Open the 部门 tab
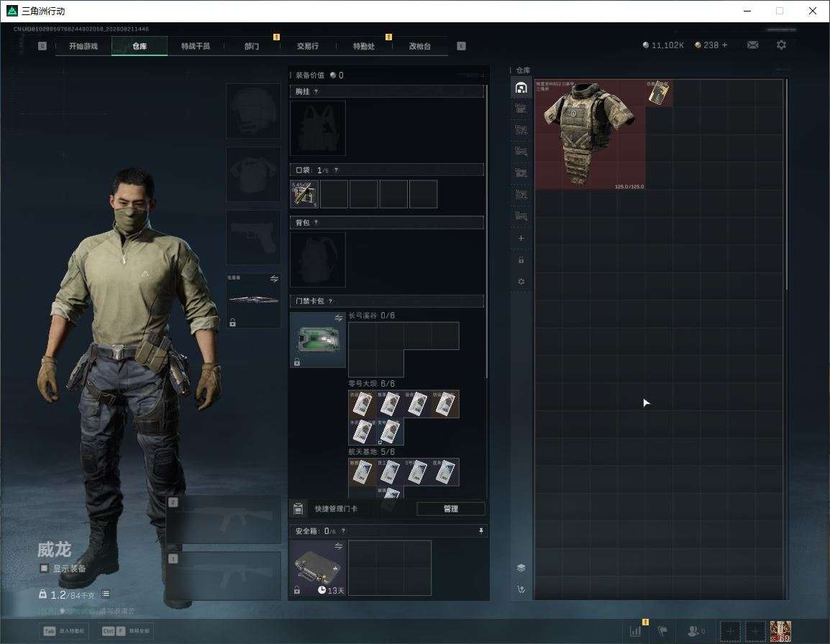 252,46
